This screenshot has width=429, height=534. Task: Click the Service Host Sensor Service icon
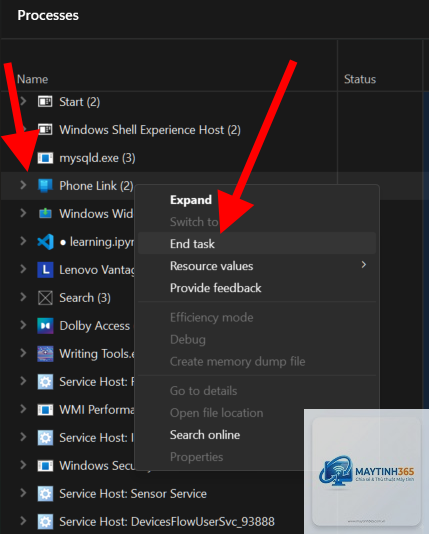(45, 494)
